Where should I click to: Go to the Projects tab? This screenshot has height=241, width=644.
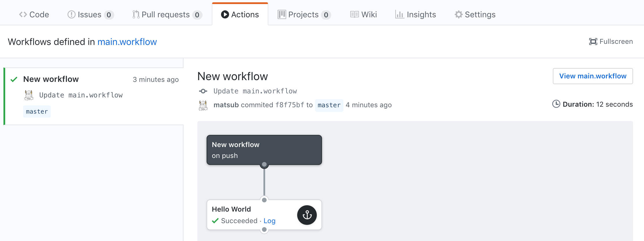[x=304, y=14]
